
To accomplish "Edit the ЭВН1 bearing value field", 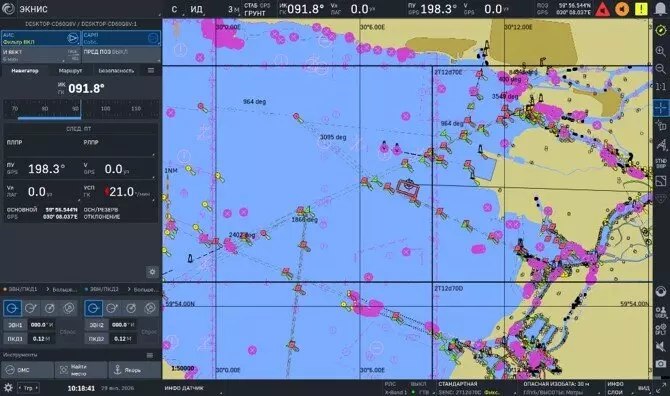I will pyautogui.click(x=41, y=325).
